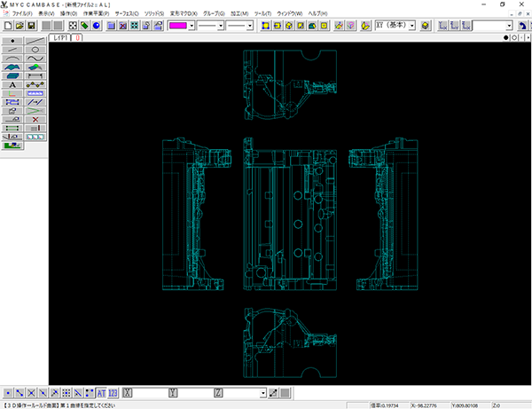Toggle the endpoint snap button in the bottom bar
Viewport: 532px width, 409px height.
click(20, 393)
